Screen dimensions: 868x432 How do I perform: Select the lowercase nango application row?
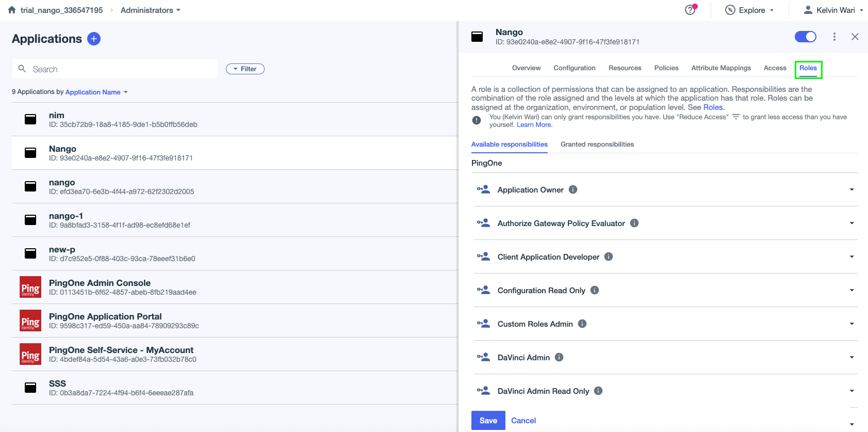click(235, 186)
